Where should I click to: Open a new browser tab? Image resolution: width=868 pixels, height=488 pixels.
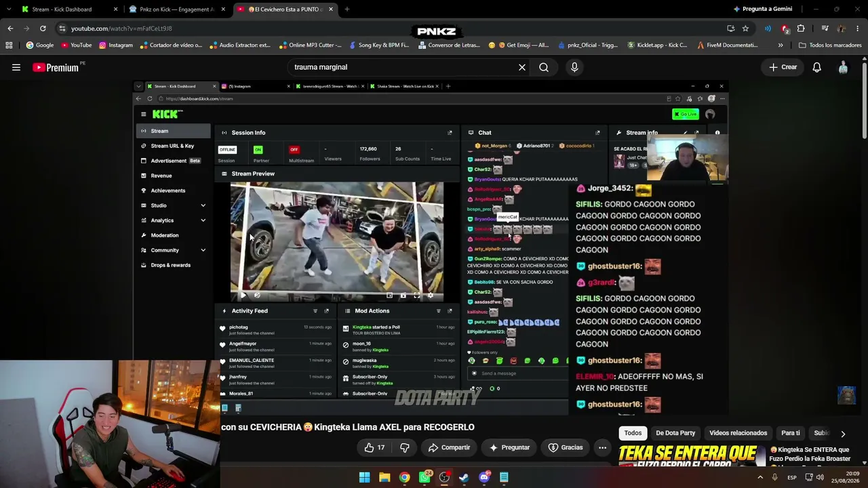(347, 9)
